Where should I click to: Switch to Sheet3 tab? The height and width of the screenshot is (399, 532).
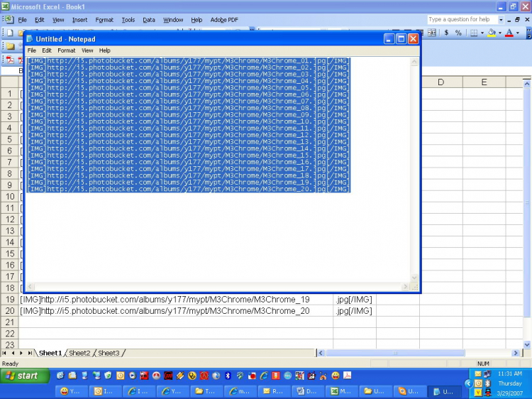(x=109, y=353)
